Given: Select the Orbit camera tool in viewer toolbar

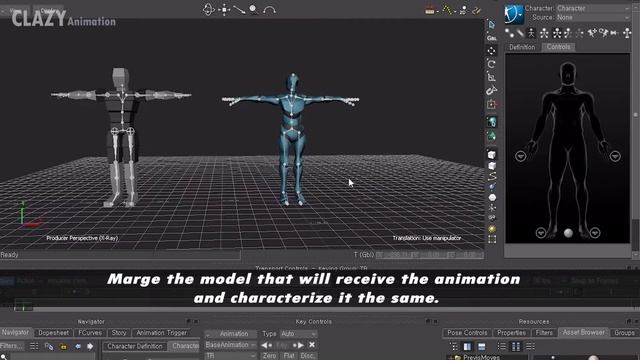Looking at the screenshot, I should (x=209, y=9).
